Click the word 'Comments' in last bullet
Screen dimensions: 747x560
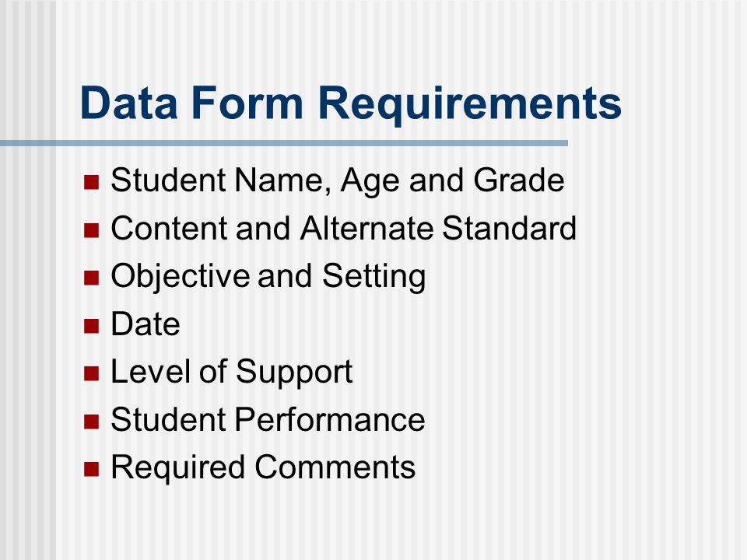tap(335, 467)
